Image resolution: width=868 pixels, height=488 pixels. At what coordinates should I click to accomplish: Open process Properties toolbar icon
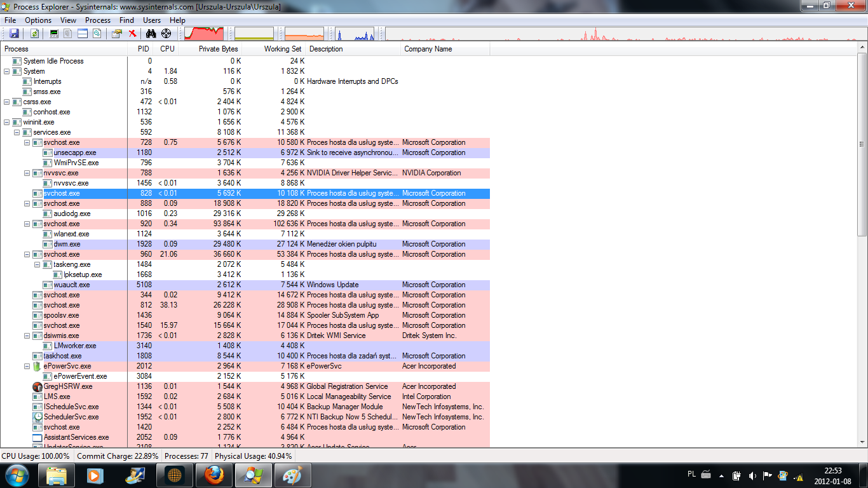pos(117,34)
